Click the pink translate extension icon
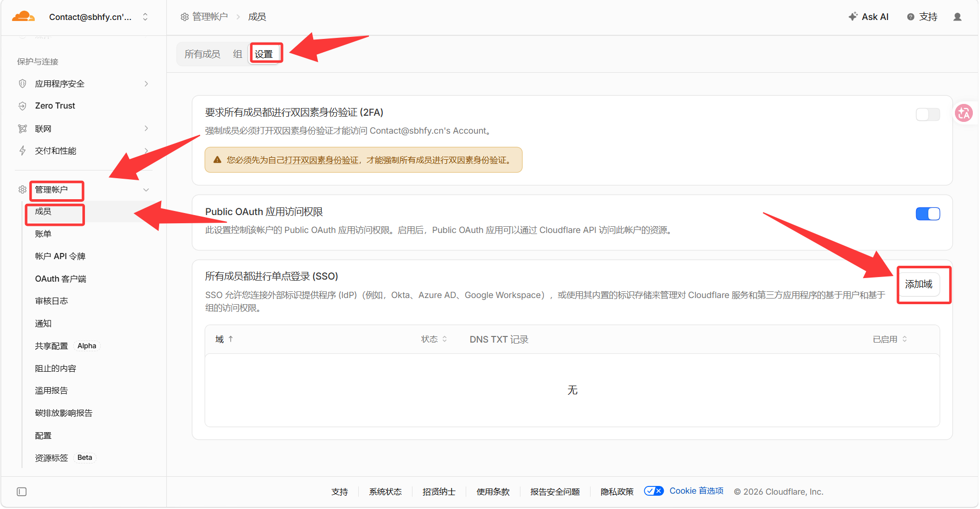The height and width of the screenshot is (509, 980). coord(964,113)
